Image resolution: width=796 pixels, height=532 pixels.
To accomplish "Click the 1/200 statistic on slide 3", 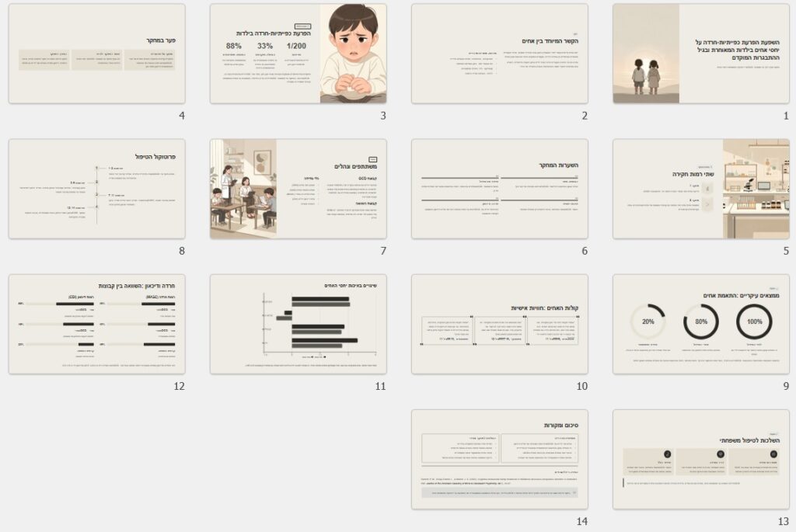I will click(296, 47).
